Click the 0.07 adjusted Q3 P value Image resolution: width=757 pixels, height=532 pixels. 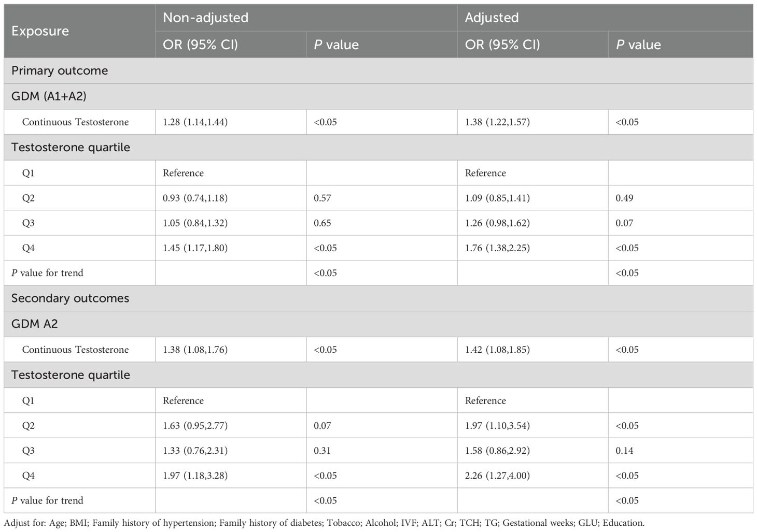click(624, 223)
